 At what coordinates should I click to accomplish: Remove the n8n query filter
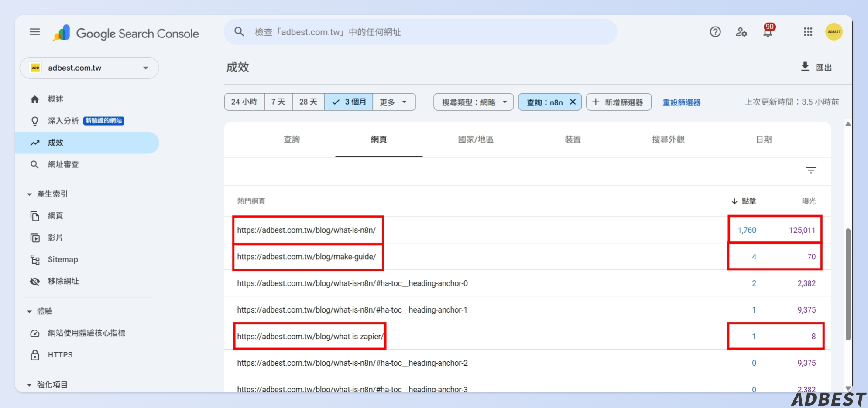point(573,102)
